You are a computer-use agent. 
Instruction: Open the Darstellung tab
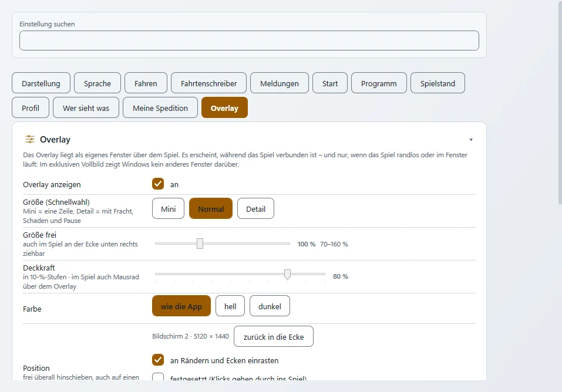[41, 83]
